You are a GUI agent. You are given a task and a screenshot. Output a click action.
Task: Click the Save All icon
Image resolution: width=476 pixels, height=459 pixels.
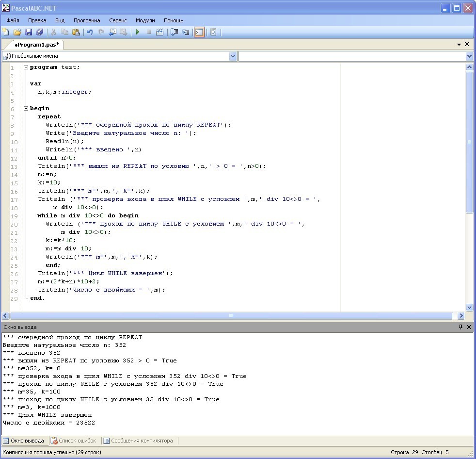(40, 33)
